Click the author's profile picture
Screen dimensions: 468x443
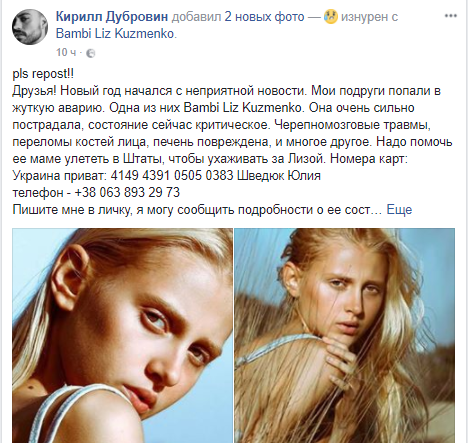(30, 27)
